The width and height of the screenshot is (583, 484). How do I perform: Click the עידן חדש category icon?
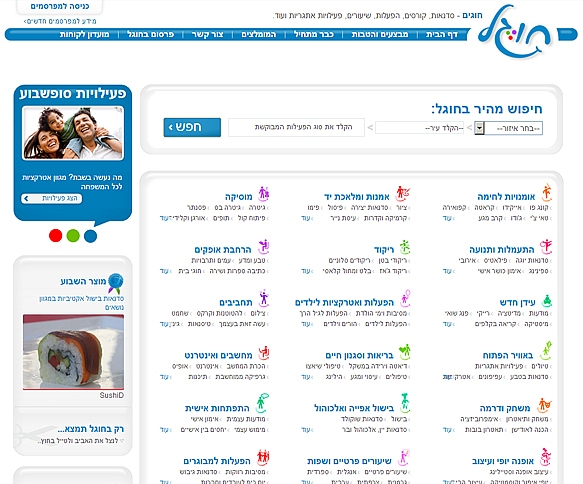pos(547,300)
